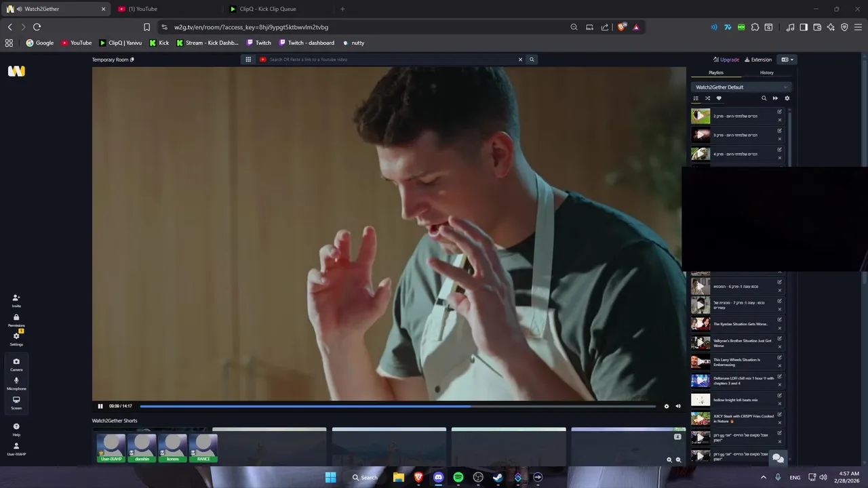Skip to the next playlist item
The image size is (868, 488).
[775, 98]
